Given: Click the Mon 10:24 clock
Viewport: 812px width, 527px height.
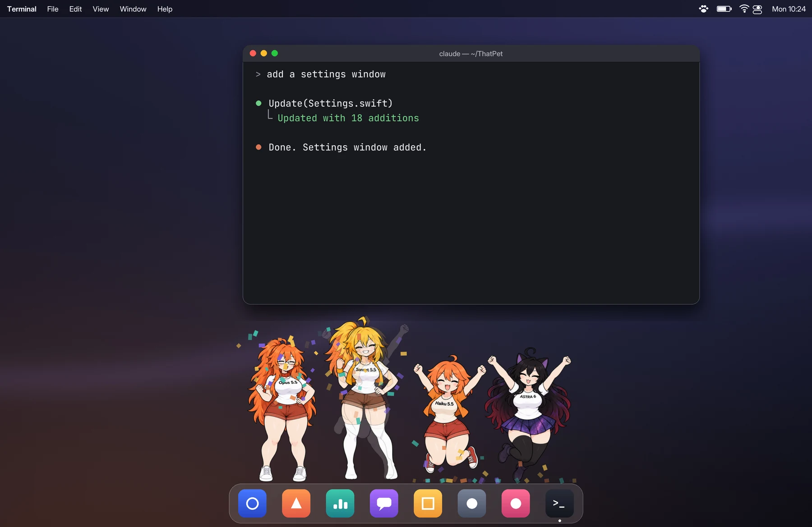Looking at the screenshot, I should pos(789,9).
